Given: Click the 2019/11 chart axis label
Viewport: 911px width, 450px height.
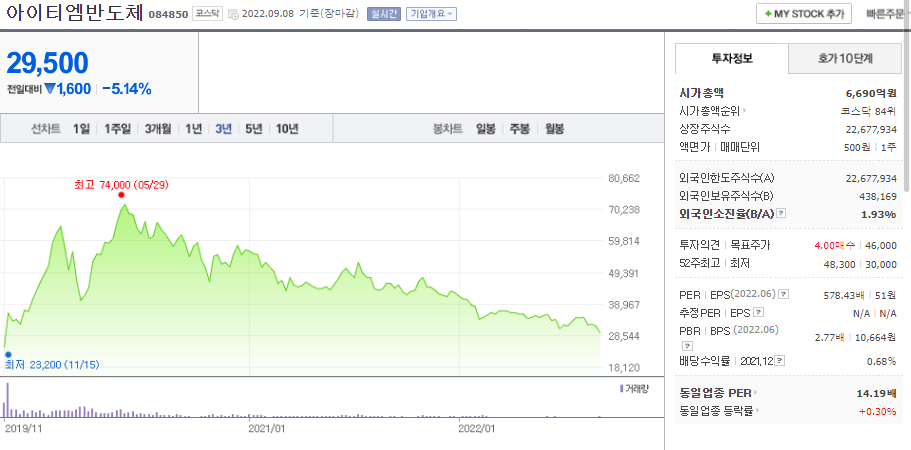Looking at the screenshot, I should click(24, 429).
